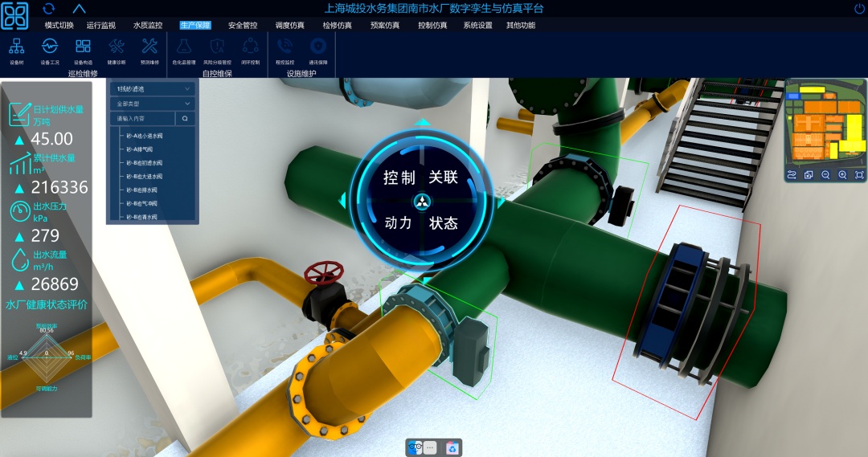
Task: Click the minimap layer view icon
Action: click(x=809, y=175)
